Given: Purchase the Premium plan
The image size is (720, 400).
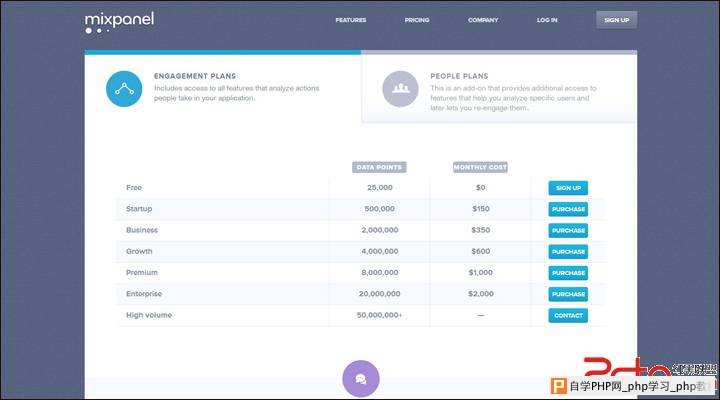Looking at the screenshot, I should 568,273.
